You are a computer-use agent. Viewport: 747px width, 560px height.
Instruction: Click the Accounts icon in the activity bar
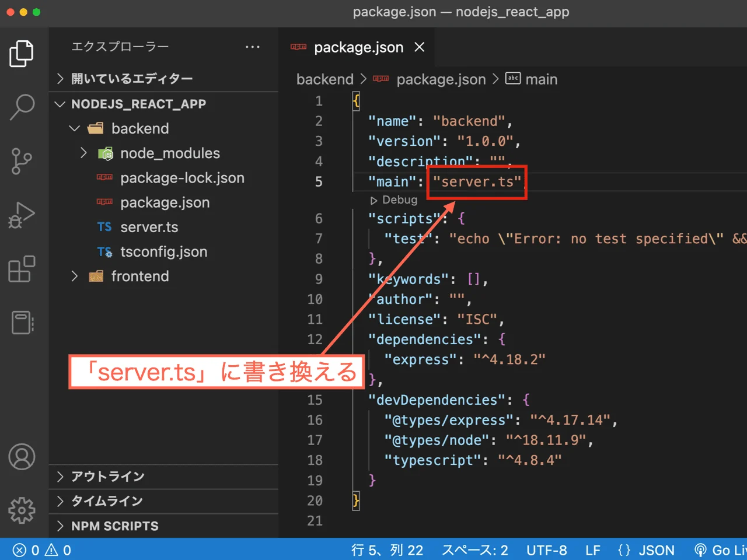22,457
